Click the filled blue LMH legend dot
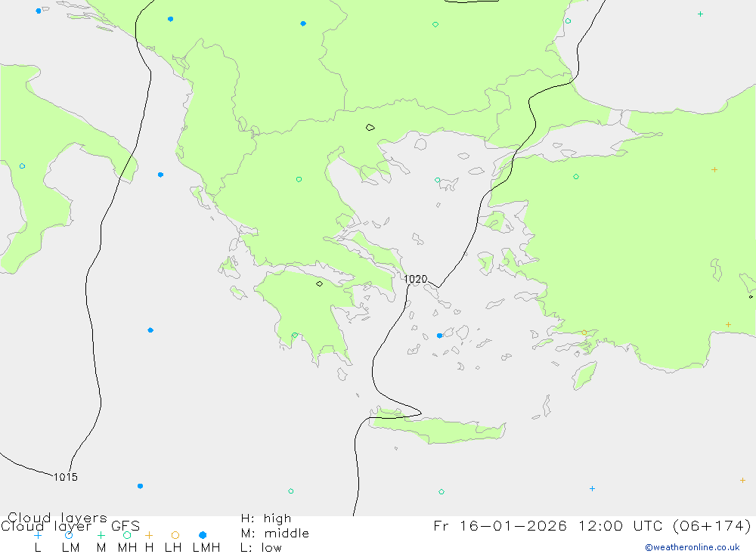Screen dimensions: 756x554 coord(203,535)
